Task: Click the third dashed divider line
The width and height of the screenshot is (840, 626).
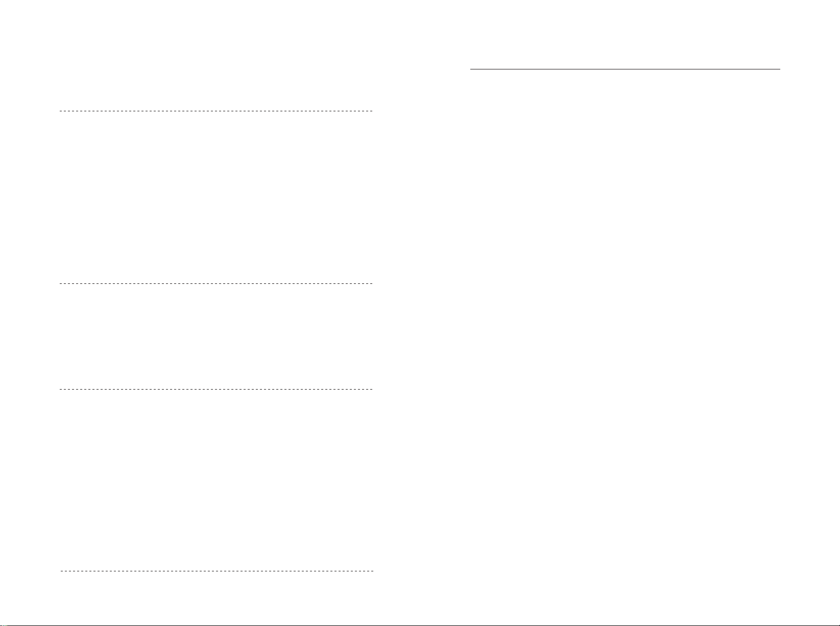Action: (x=217, y=389)
